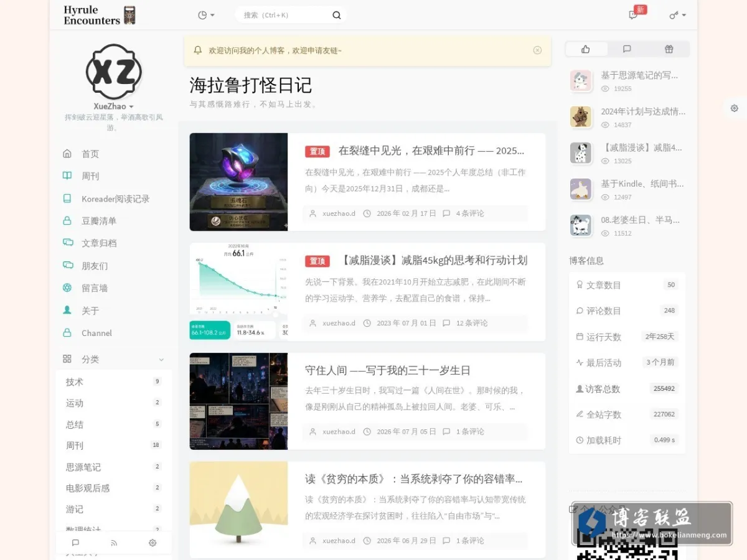Screen dimensions: 747x560
Task: Close the welcome notice banner
Action: coord(537,50)
